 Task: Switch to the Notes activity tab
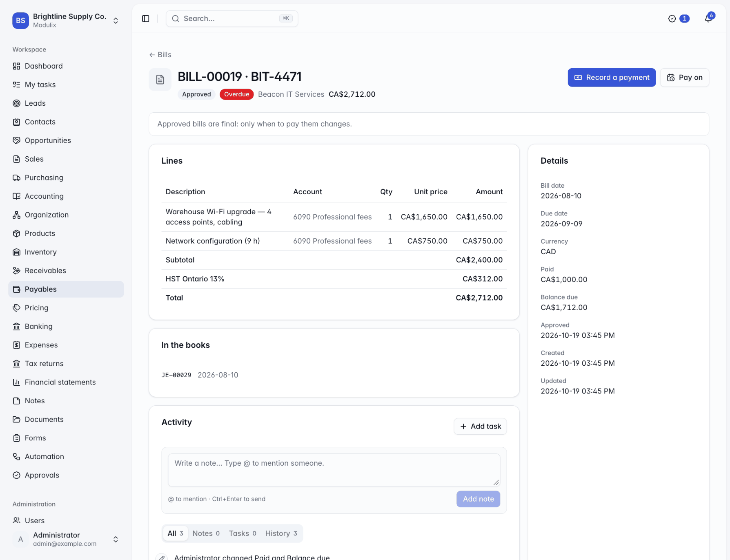[x=206, y=533]
